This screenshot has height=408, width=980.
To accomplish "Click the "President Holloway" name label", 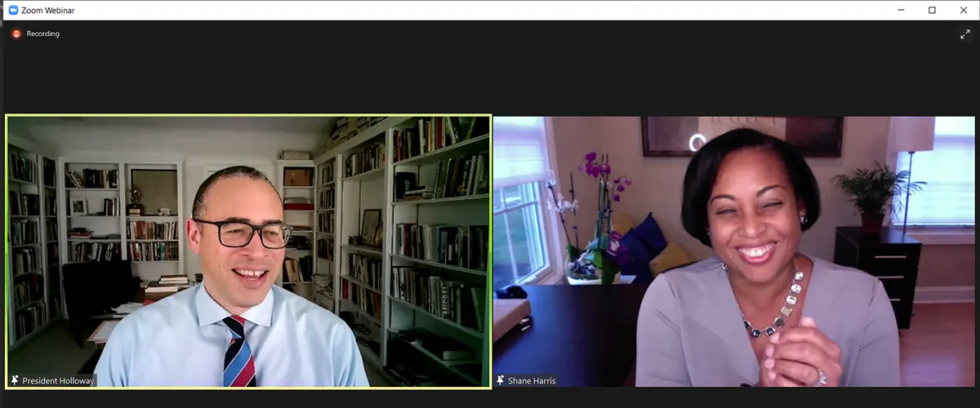I will 57,380.
